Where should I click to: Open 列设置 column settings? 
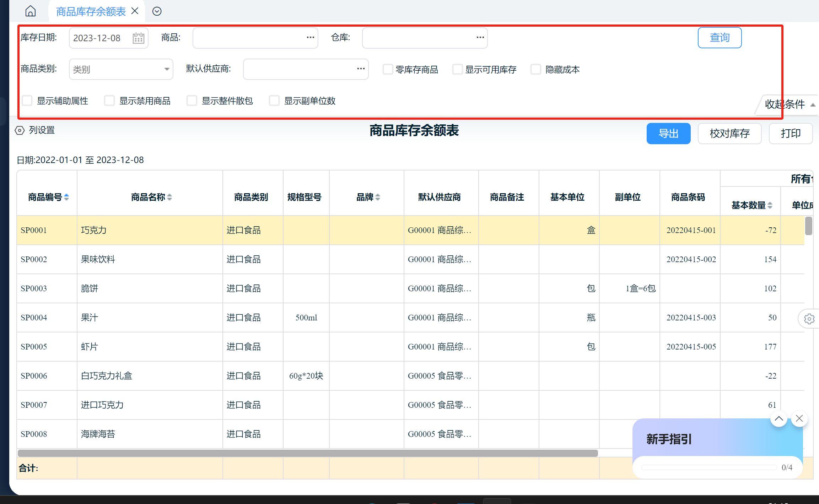pos(35,130)
